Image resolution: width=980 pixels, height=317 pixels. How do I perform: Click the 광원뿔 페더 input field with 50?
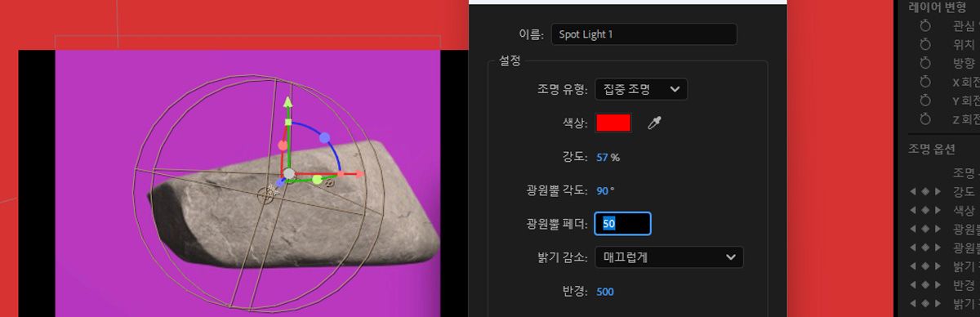click(622, 223)
